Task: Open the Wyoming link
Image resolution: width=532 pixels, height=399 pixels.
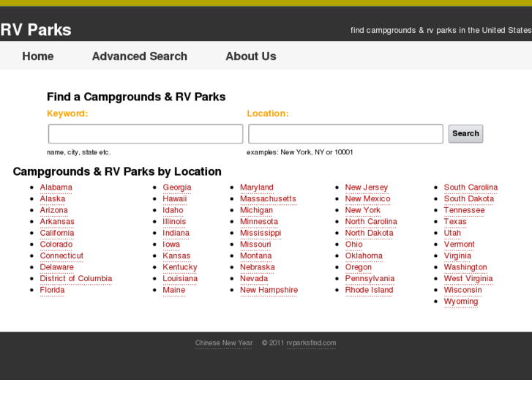Action: point(461,302)
